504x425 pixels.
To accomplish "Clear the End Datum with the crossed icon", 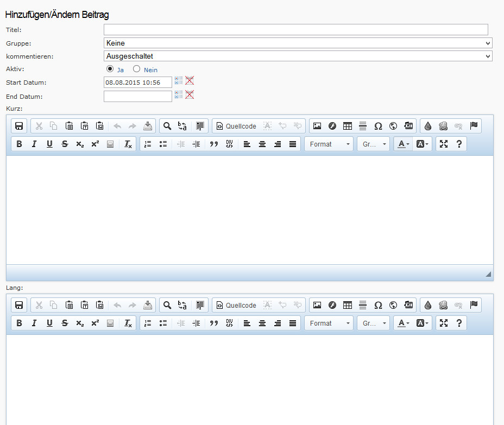I will click(190, 94).
